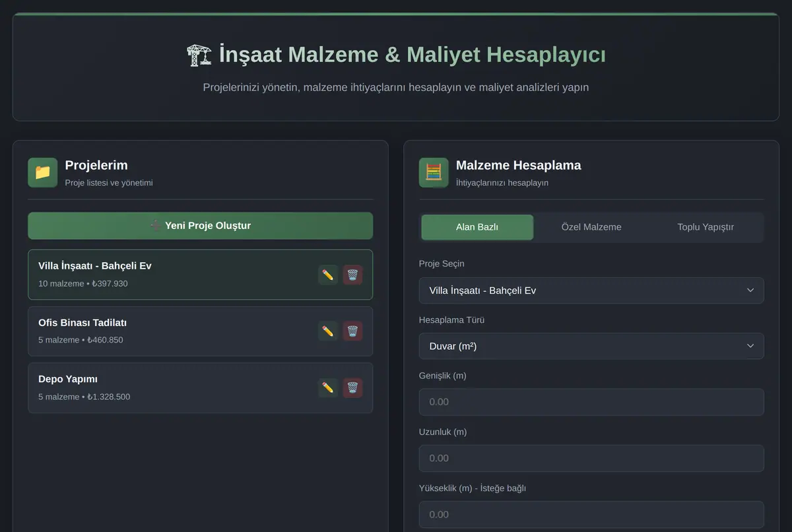This screenshot has height=532, width=792.
Task: Delete the Depo Yapımı project
Action: (x=352, y=388)
